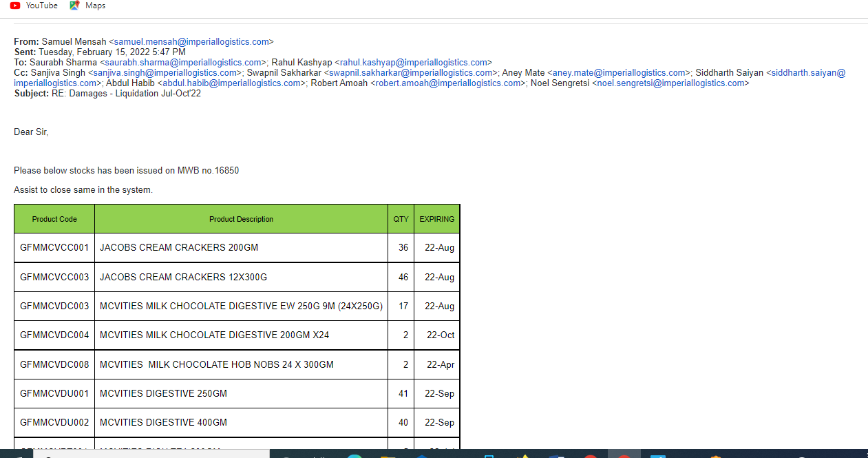
Task: Select product code GFMMCVDC004
Action: click(x=54, y=335)
